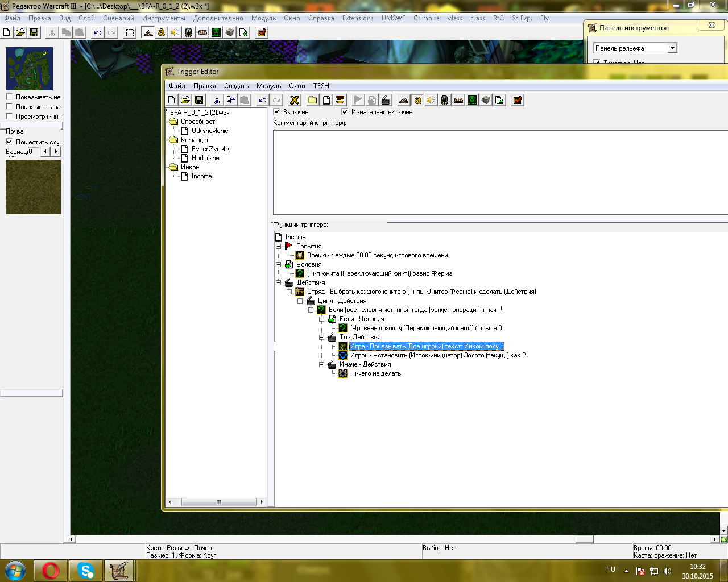728x582 pixels.
Task: Create new category folder in Trigger Editor
Action: tap(313, 100)
